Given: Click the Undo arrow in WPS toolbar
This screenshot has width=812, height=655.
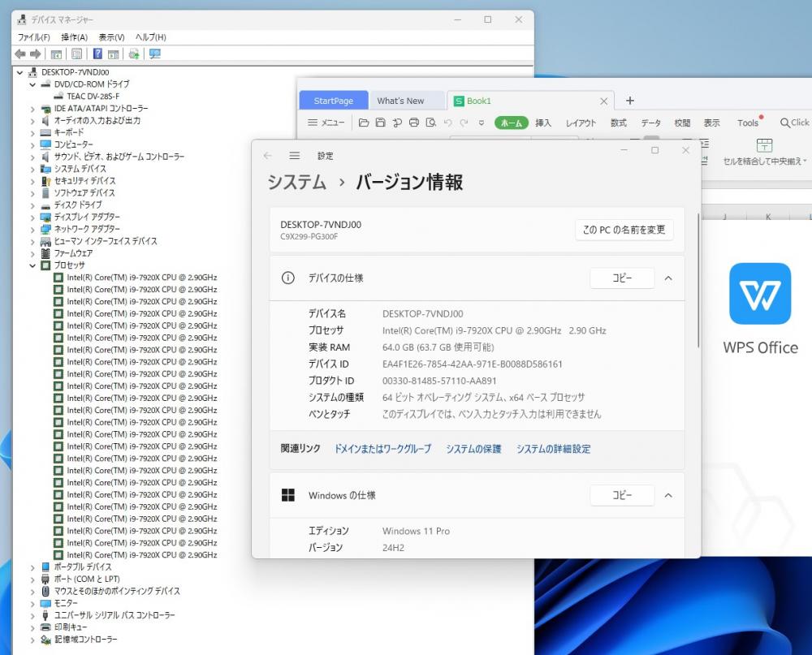Looking at the screenshot, I should [x=448, y=123].
